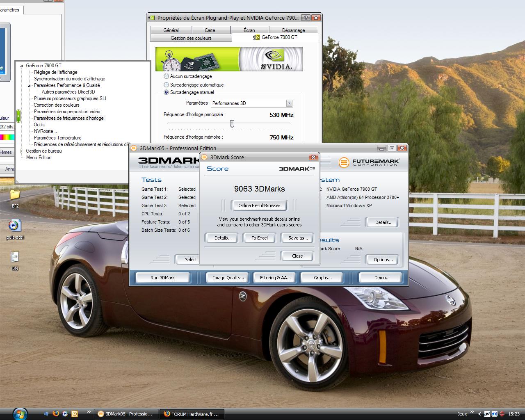Click the 3DMark05 window title icon

click(x=134, y=148)
